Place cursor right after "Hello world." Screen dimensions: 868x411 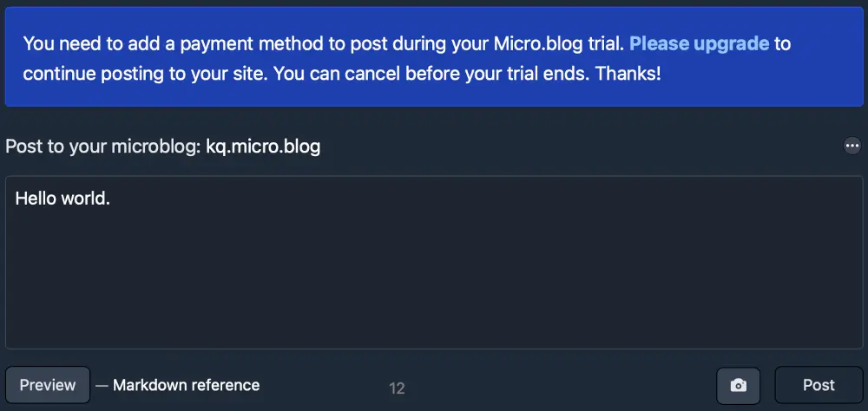click(112, 199)
